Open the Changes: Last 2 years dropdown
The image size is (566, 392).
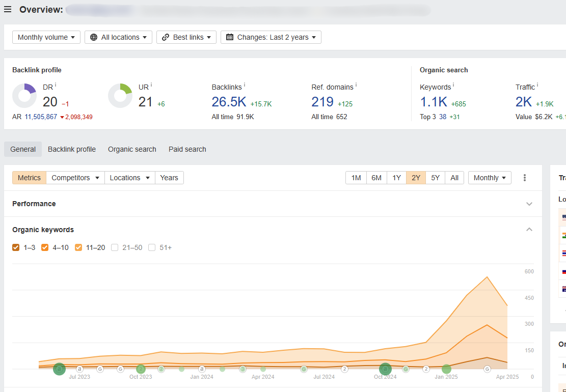coord(271,37)
